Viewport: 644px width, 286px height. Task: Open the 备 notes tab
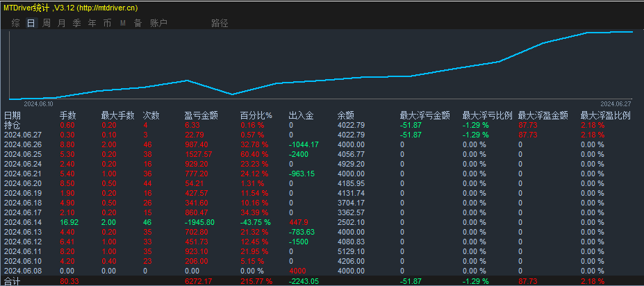[x=138, y=24]
